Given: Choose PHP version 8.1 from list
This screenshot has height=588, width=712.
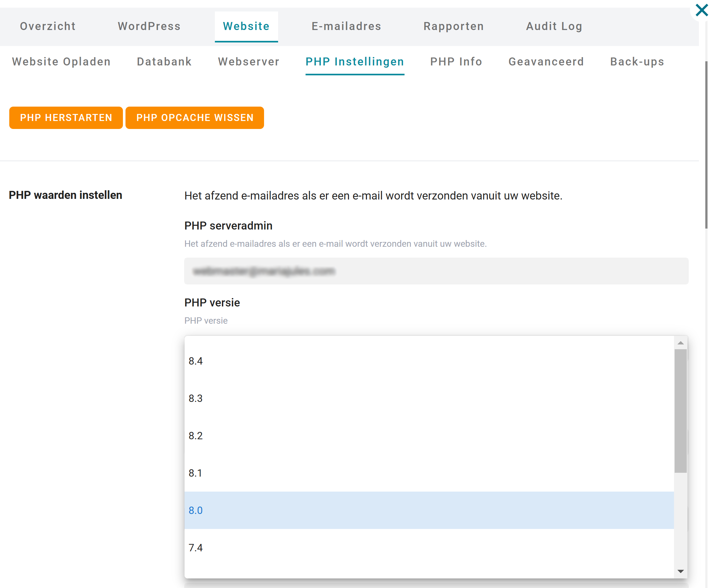Looking at the screenshot, I should pos(429,473).
